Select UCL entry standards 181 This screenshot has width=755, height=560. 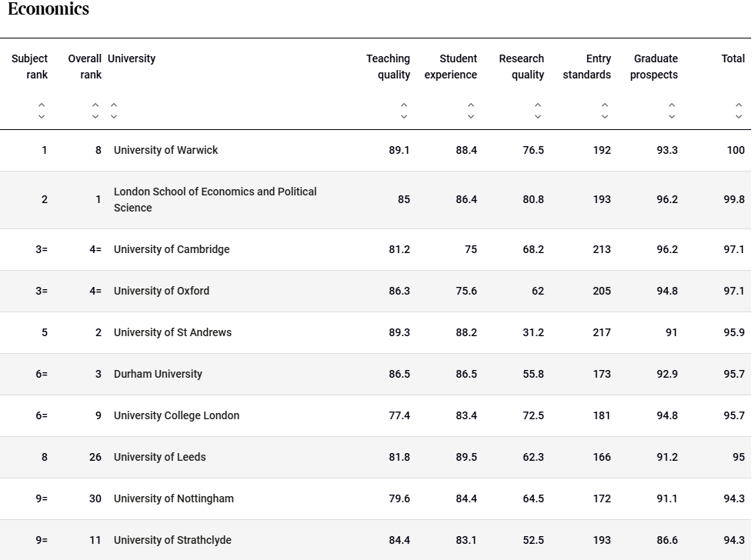(x=602, y=415)
